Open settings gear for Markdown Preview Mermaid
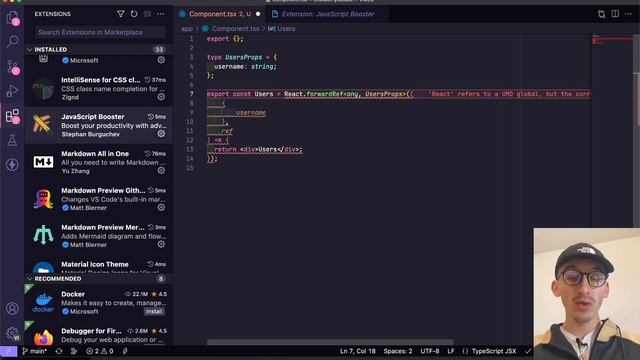The width and height of the screenshot is (640, 360). (161, 244)
